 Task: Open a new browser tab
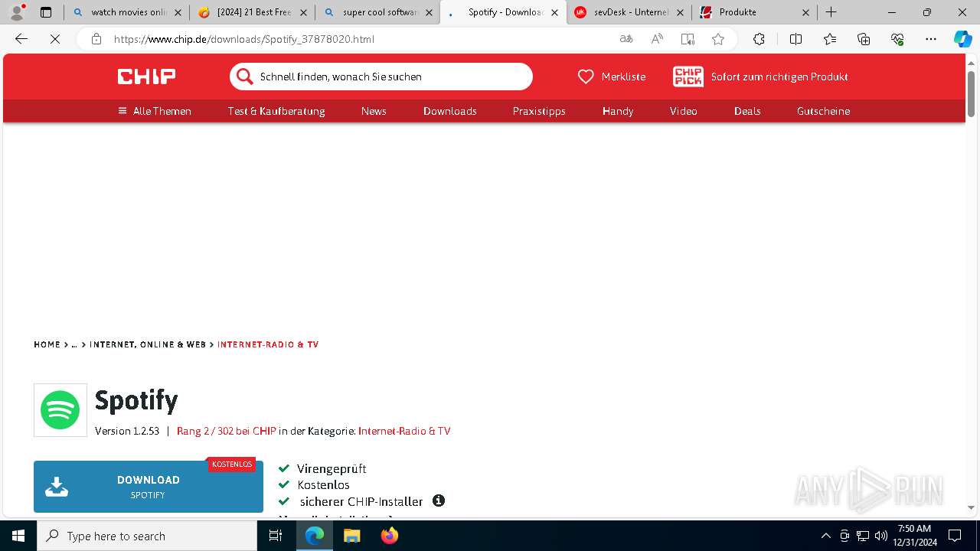point(831,12)
